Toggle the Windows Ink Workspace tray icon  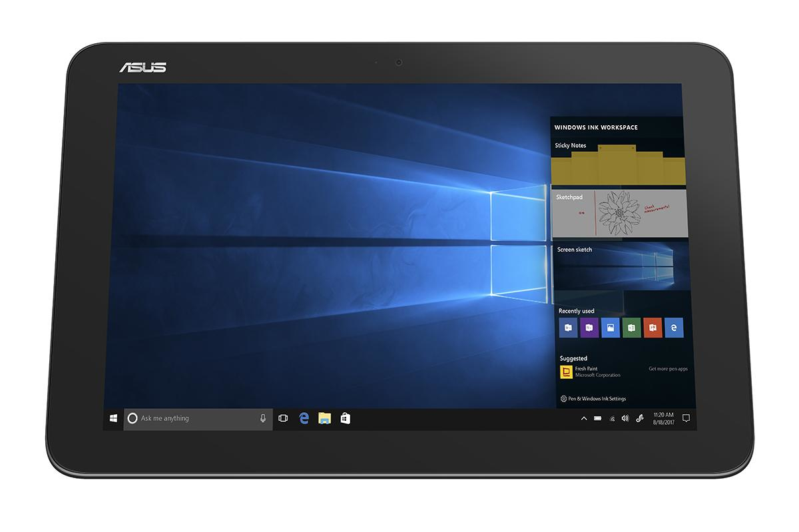[640, 419]
